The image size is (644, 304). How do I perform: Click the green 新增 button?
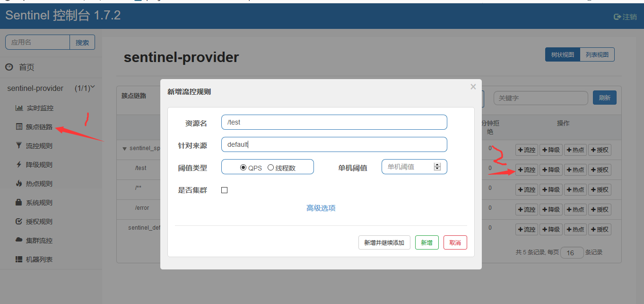coord(427,242)
